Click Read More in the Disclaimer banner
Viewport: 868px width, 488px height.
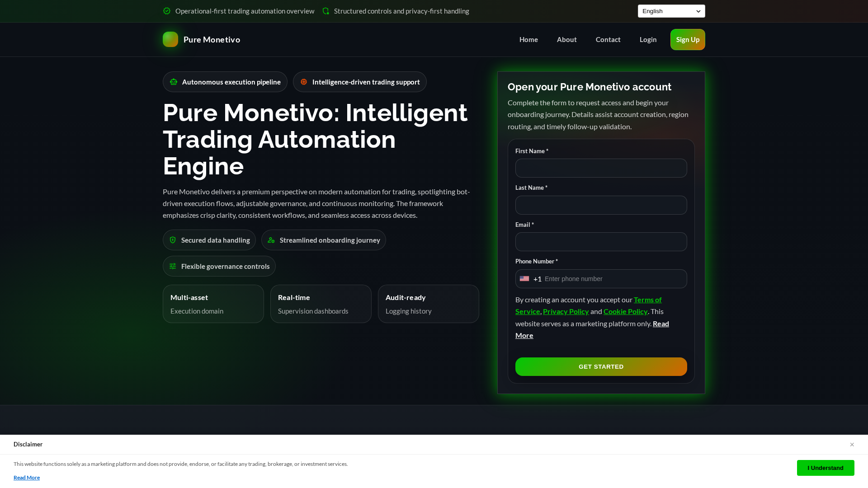point(27,478)
